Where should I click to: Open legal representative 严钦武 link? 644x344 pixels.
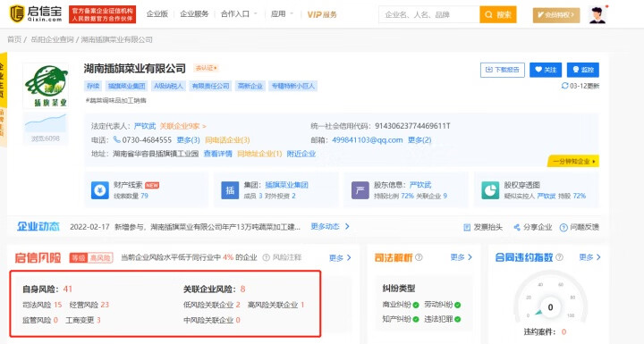point(145,126)
